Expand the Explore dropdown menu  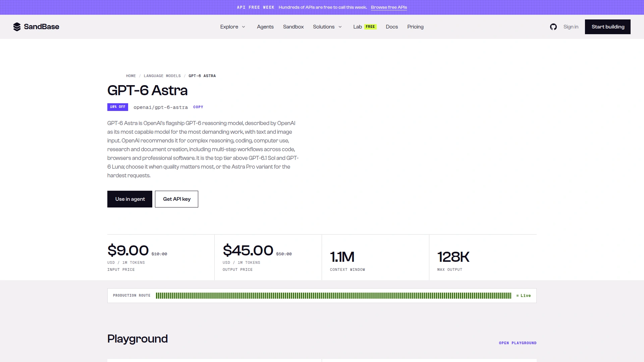coord(233,27)
